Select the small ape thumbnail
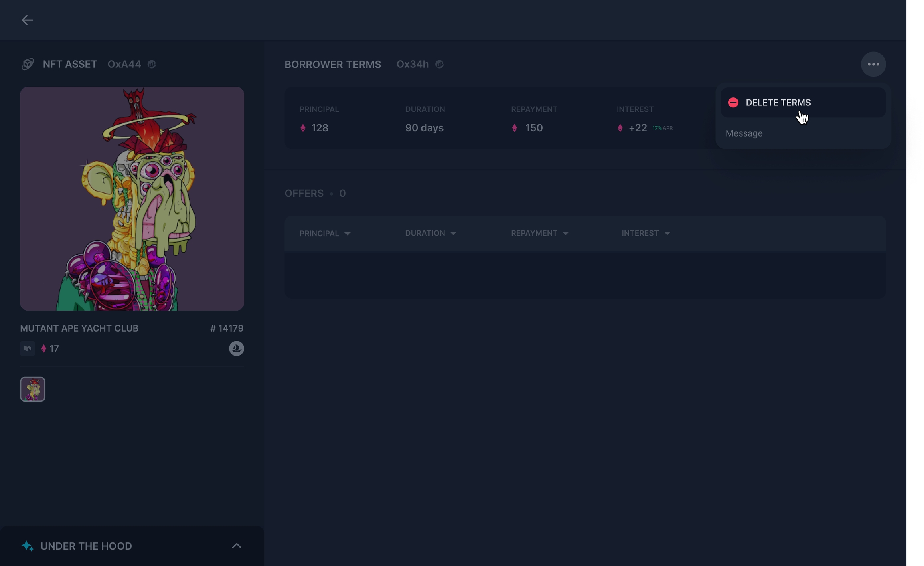This screenshot has width=924, height=566. 33,389
